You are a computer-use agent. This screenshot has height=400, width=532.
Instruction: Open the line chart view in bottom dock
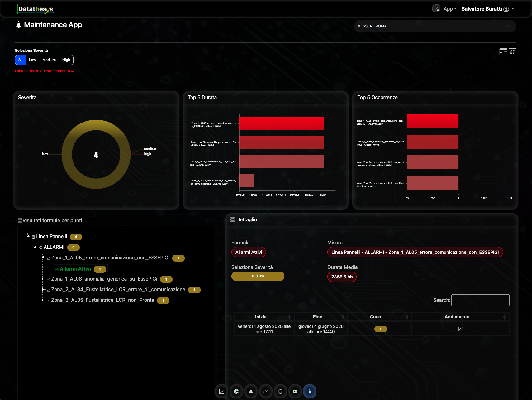tap(221, 391)
